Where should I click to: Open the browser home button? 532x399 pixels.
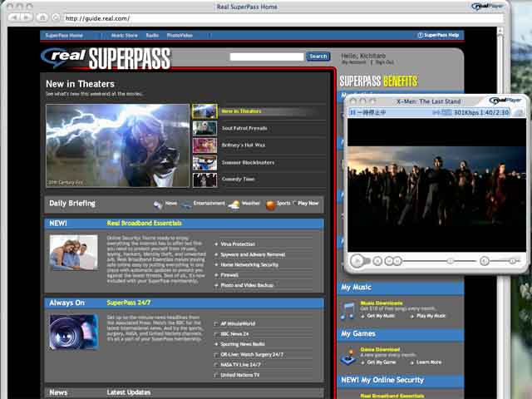(42, 17)
